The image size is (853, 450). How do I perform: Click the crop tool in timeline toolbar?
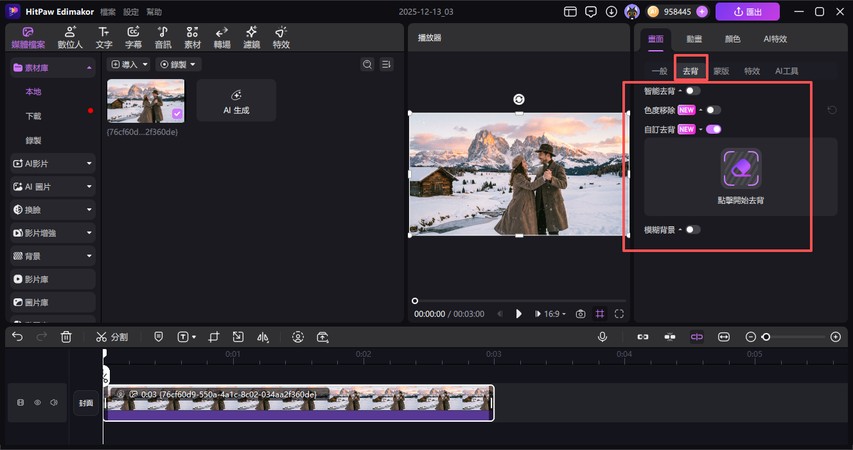point(213,337)
